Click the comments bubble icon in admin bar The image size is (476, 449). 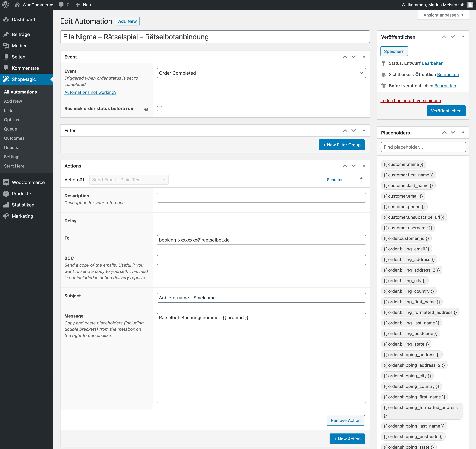(61, 5)
